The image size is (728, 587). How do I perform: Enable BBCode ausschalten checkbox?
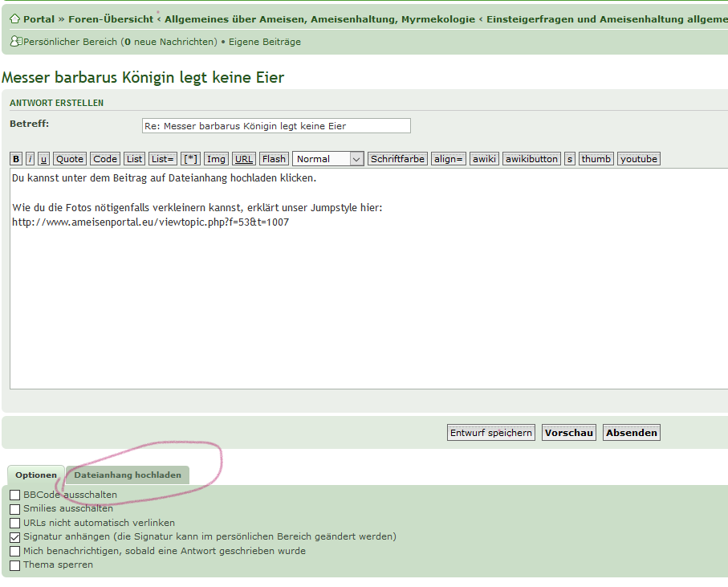click(x=15, y=495)
